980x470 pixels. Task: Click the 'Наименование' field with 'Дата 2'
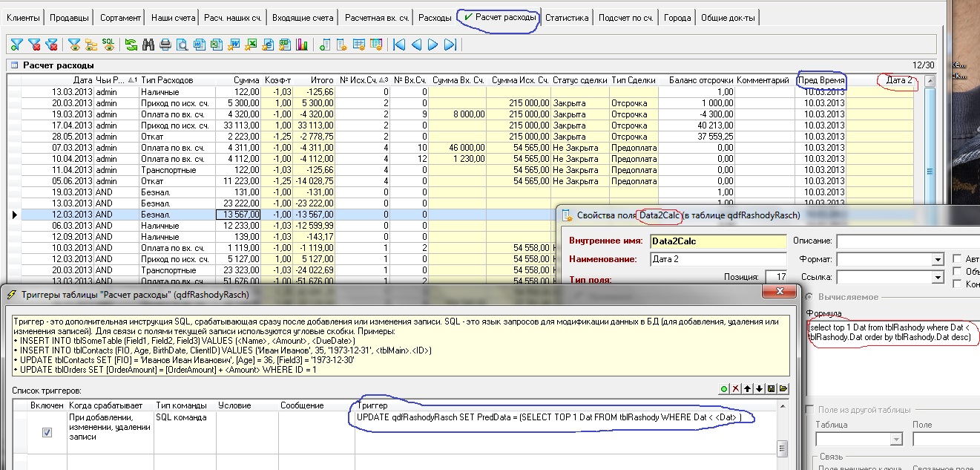pos(717,259)
